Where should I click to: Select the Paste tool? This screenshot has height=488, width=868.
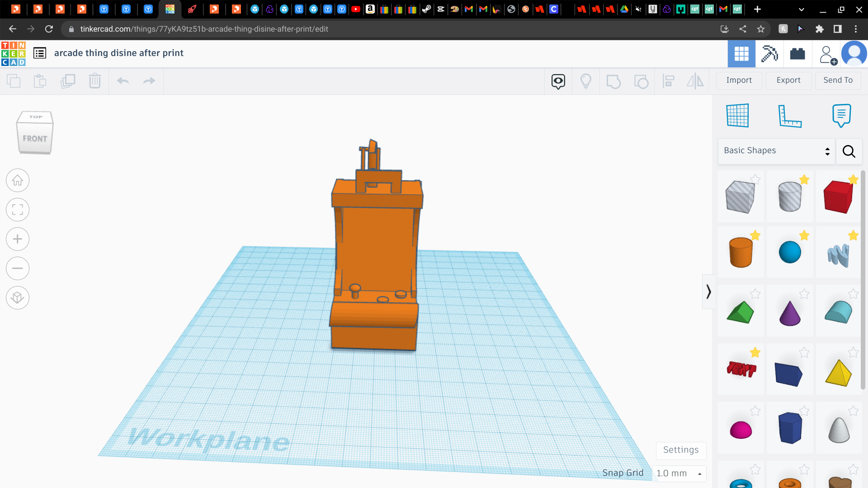point(40,81)
